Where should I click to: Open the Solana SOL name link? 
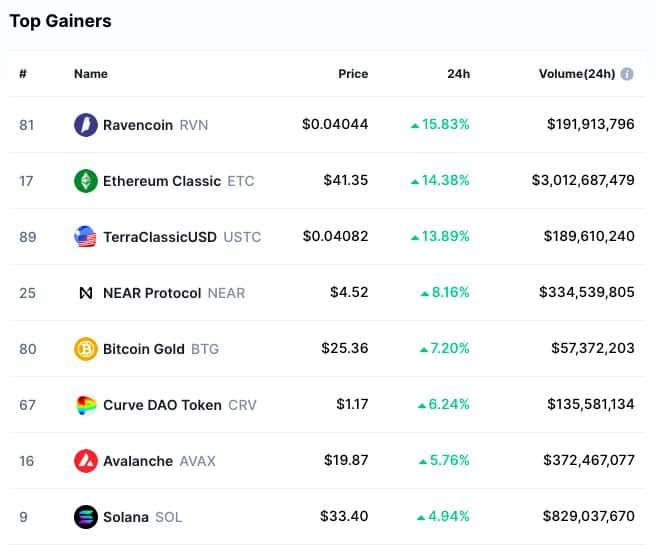pos(143,517)
